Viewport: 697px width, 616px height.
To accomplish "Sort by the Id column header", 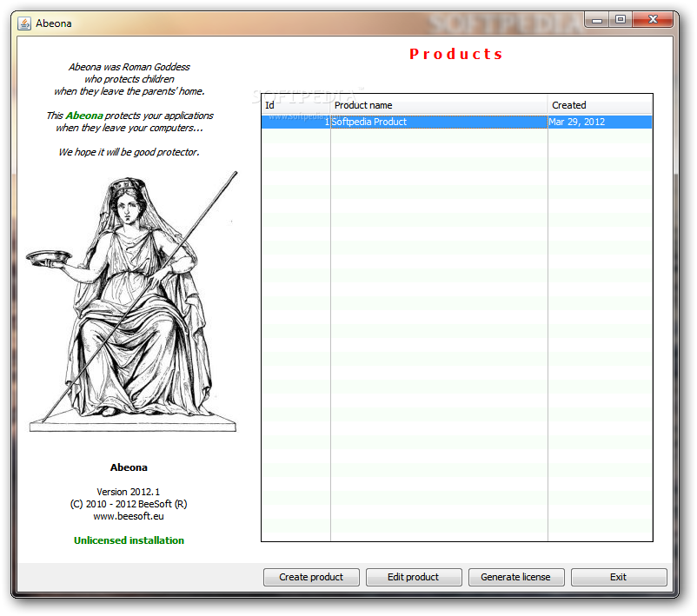I will click(x=296, y=105).
